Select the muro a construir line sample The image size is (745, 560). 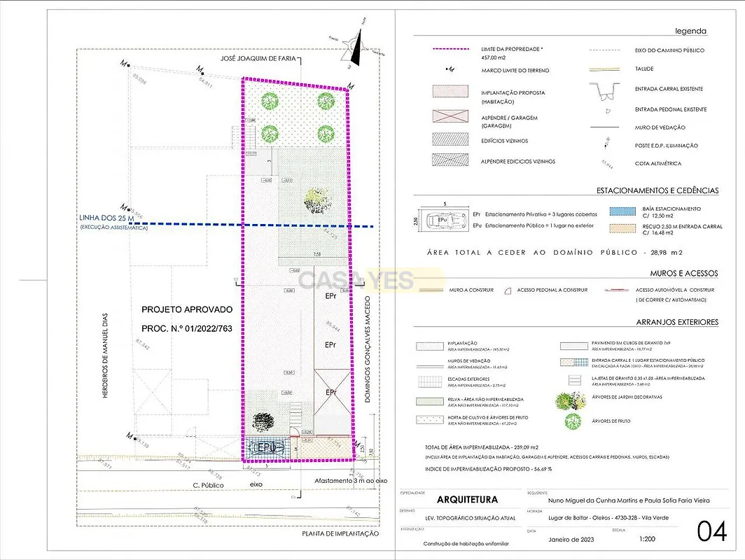tap(431, 290)
